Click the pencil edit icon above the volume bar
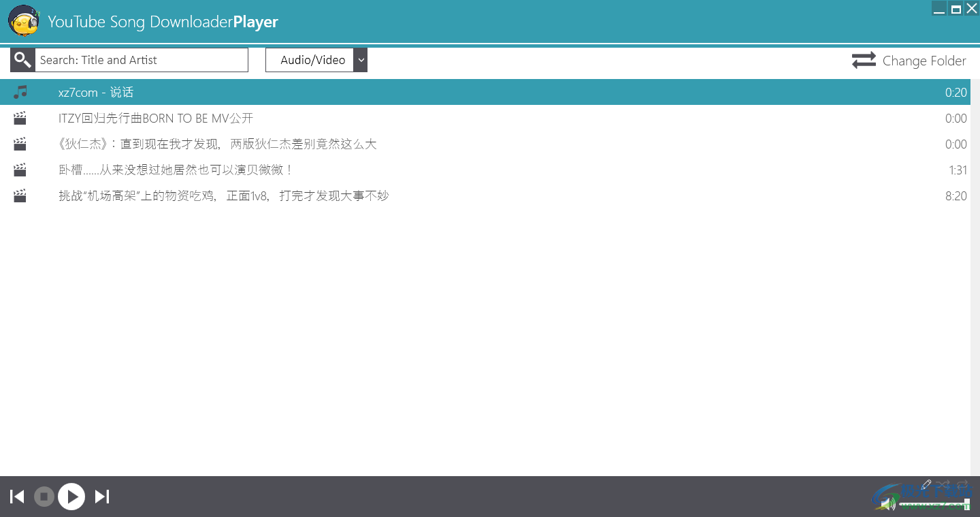This screenshot has height=517, width=980. tap(926, 484)
